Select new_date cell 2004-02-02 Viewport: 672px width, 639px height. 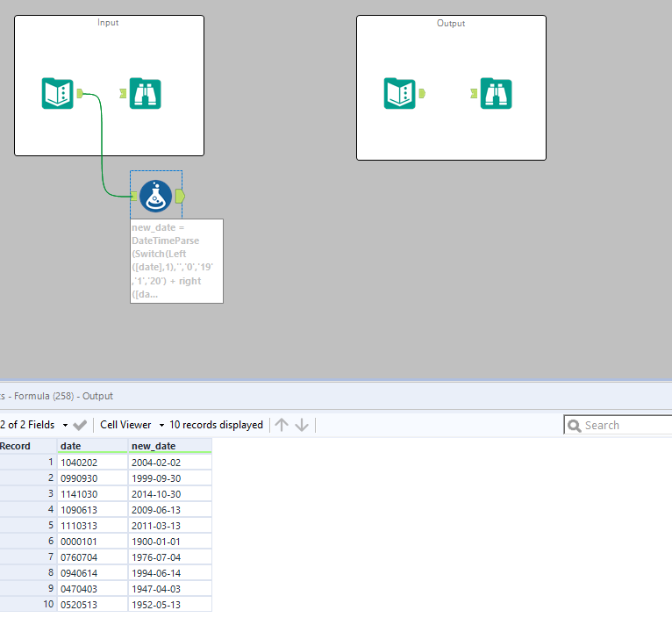(170, 463)
